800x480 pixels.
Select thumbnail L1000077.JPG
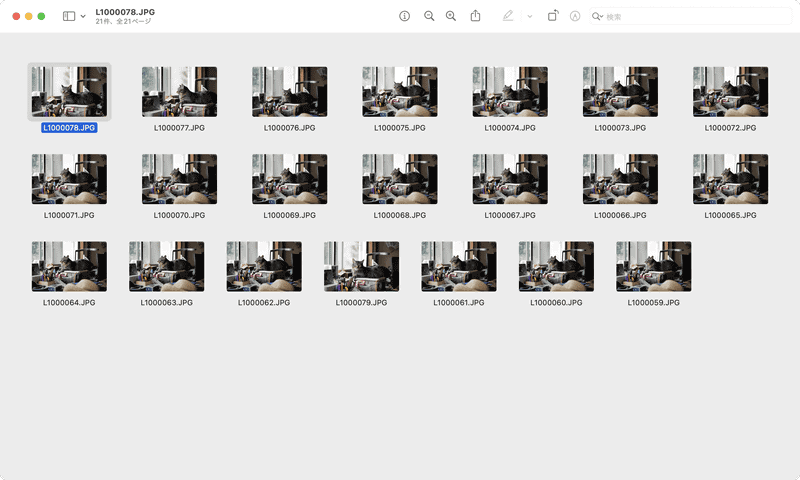[x=180, y=92]
